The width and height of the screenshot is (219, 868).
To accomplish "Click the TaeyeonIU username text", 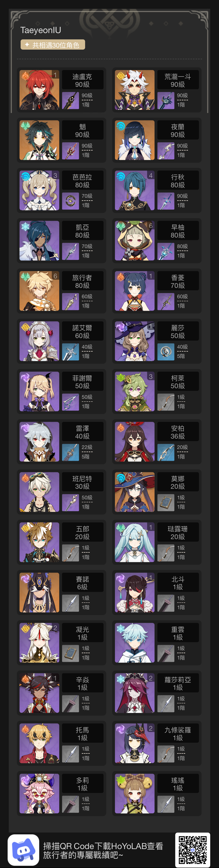I will [41, 30].
